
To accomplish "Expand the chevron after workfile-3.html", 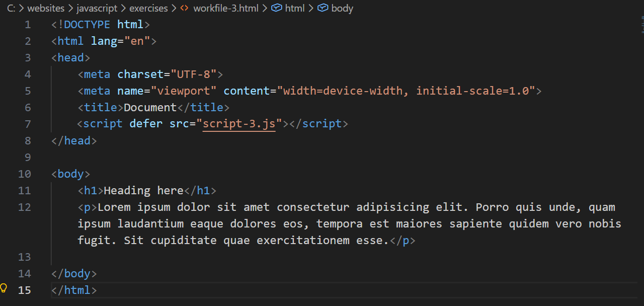I will [265, 8].
